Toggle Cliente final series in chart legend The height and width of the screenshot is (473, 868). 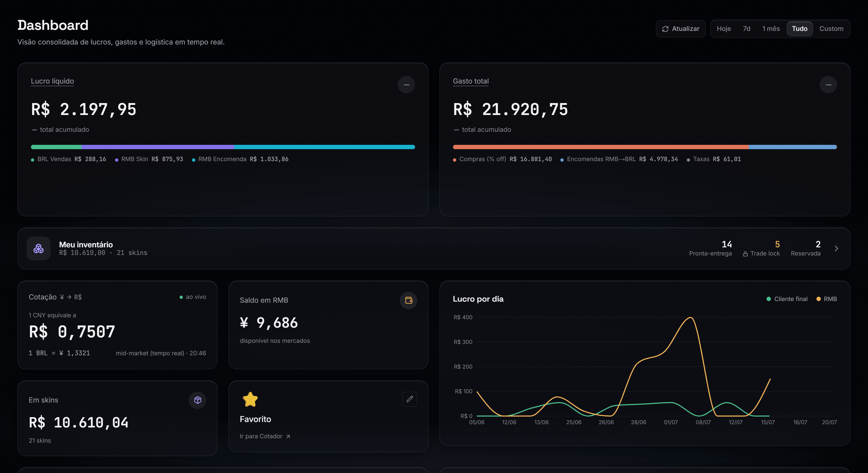point(787,299)
